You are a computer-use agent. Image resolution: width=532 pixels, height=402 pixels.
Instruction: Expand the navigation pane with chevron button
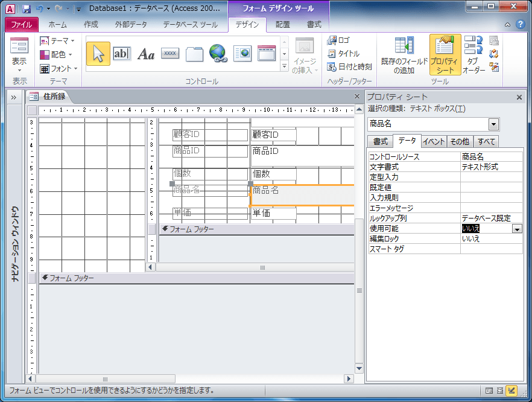pyautogui.click(x=13, y=97)
